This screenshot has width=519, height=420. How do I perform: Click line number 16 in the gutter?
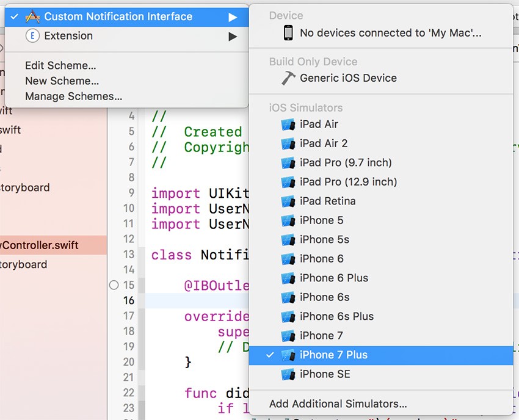129,300
